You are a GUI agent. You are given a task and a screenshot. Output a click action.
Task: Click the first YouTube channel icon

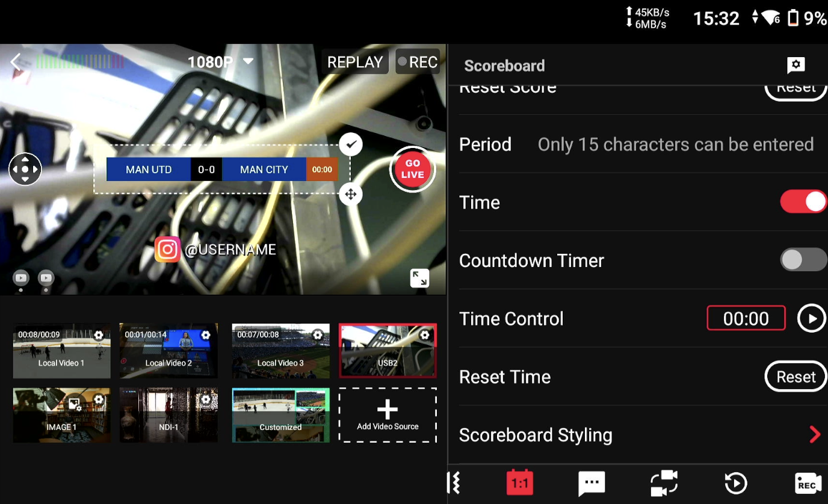(x=21, y=278)
